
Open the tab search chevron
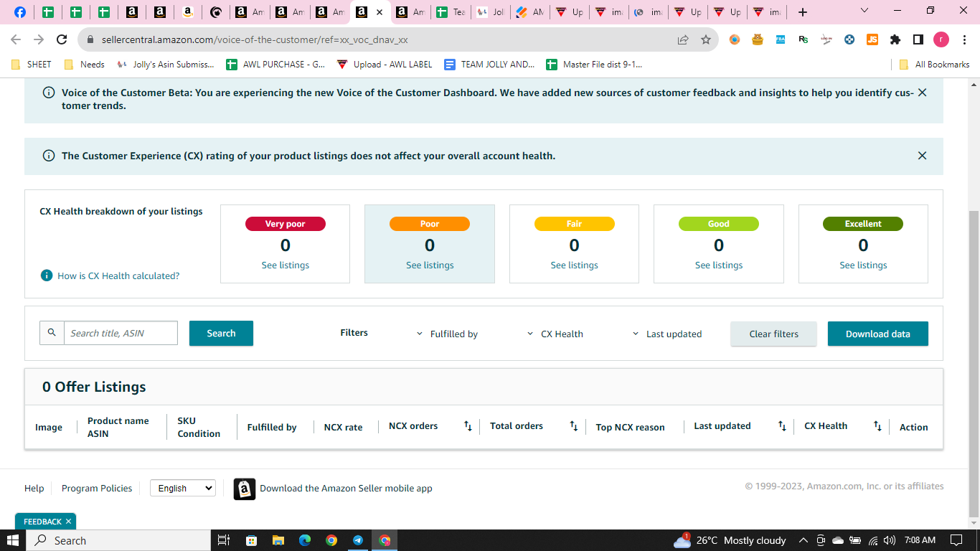pyautogui.click(x=864, y=11)
